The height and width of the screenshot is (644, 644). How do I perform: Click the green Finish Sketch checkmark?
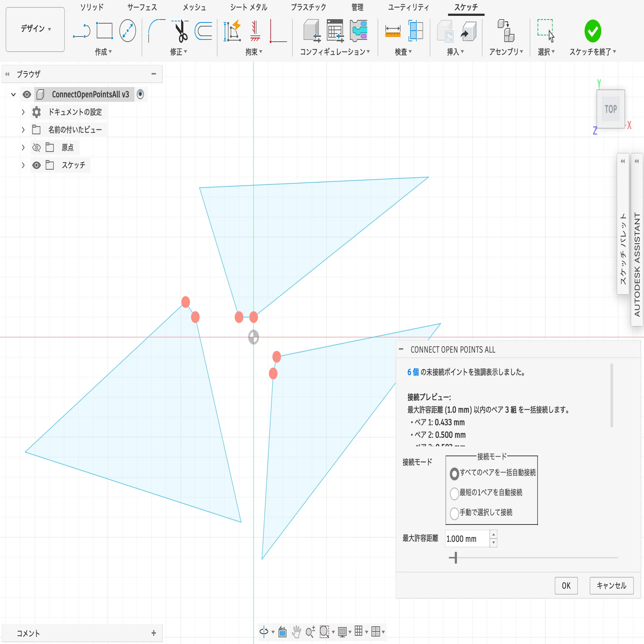coord(593,31)
